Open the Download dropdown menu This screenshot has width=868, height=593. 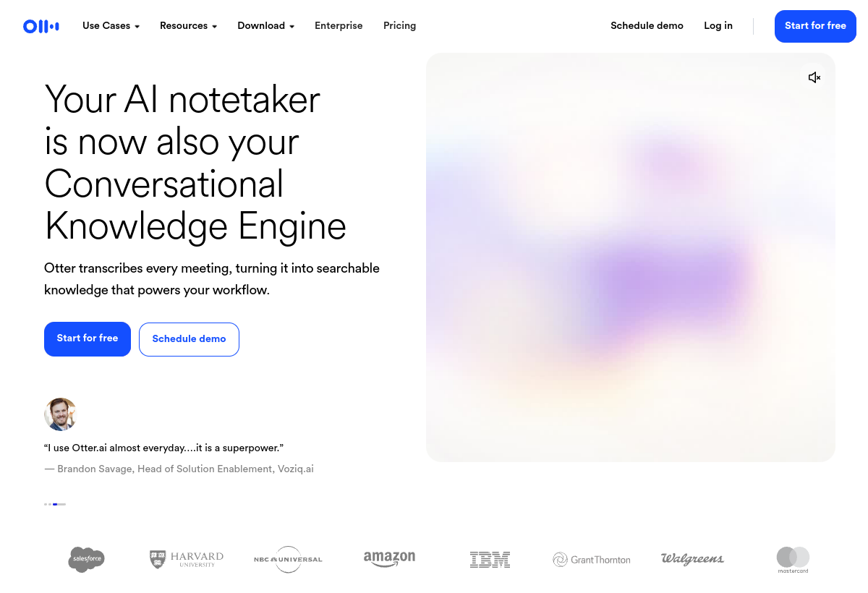265,25
